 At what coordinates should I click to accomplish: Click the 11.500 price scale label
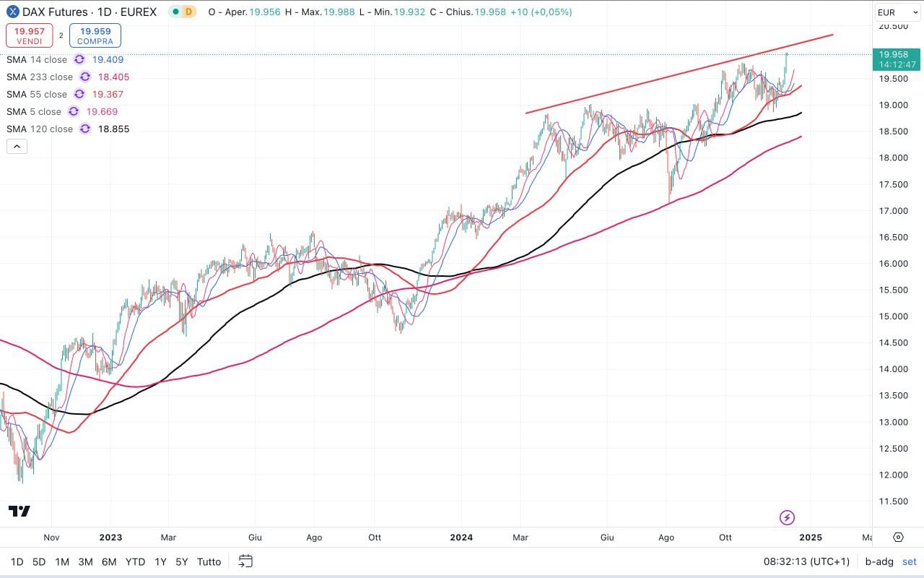[893, 501]
